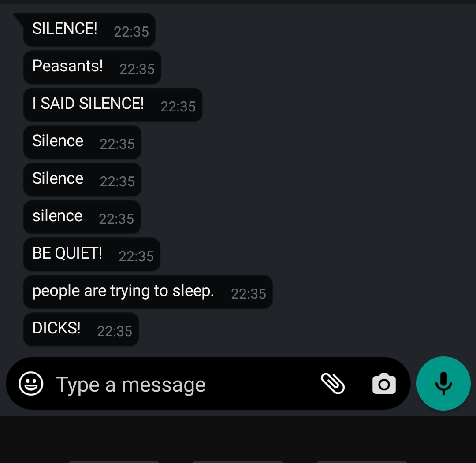The height and width of the screenshot is (463, 476).
Task: Tap the paperclip attachment icon
Action: point(332,384)
